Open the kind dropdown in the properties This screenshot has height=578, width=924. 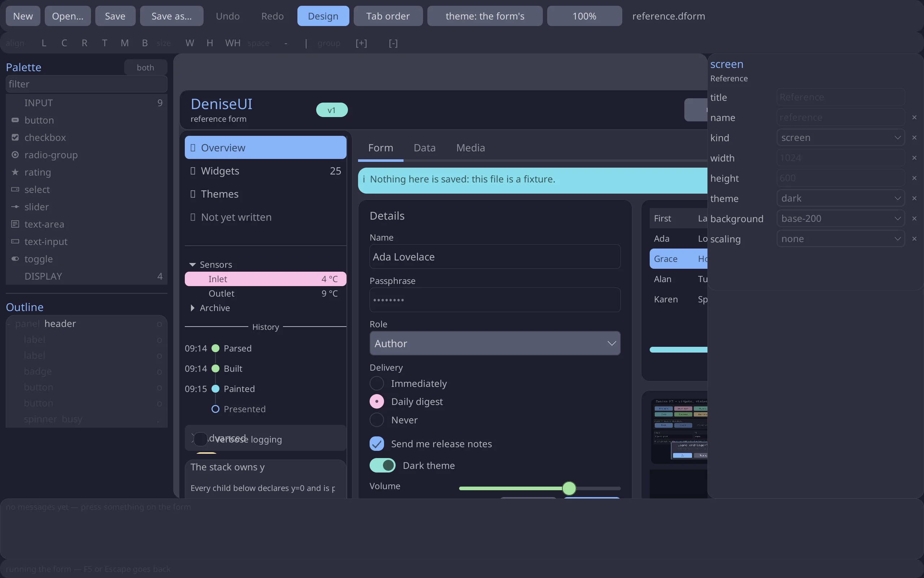pyautogui.click(x=841, y=138)
